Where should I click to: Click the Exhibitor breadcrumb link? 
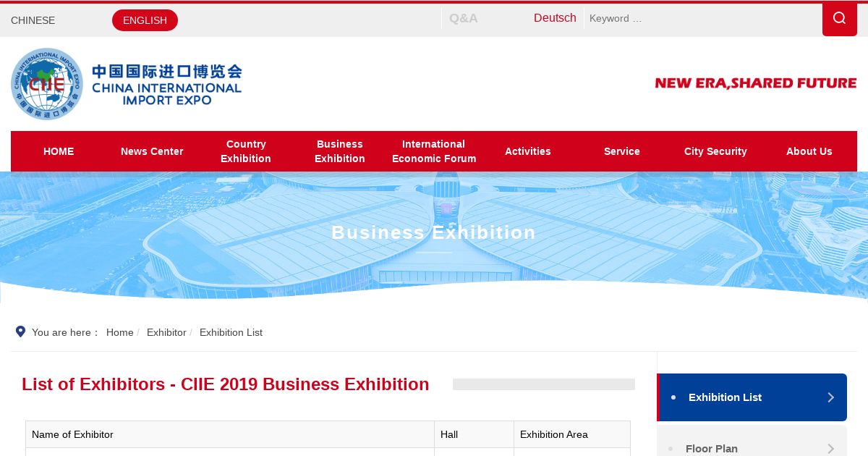coord(166,332)
